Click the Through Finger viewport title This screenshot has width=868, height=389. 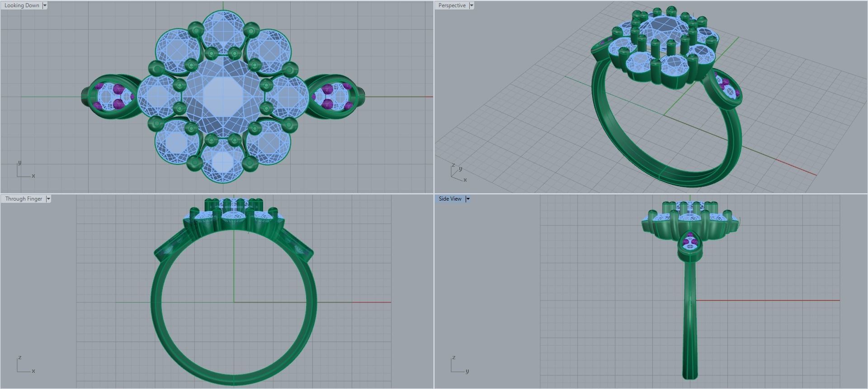(x=24, y=199)
